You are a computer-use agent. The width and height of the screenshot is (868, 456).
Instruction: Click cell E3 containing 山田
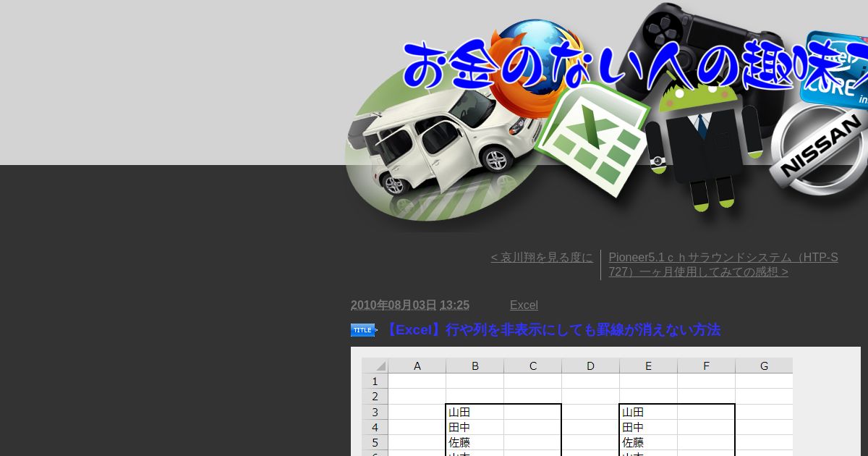tap(649, 412)
